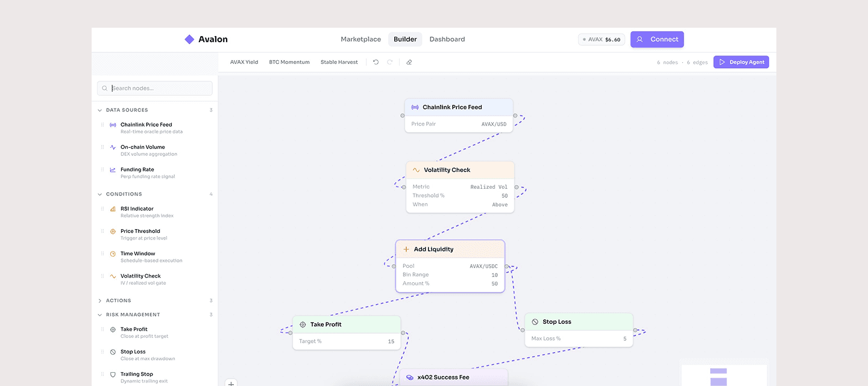Redo the canvas action
The height and width of the screenshot is (386, 868).
(390, 62)
